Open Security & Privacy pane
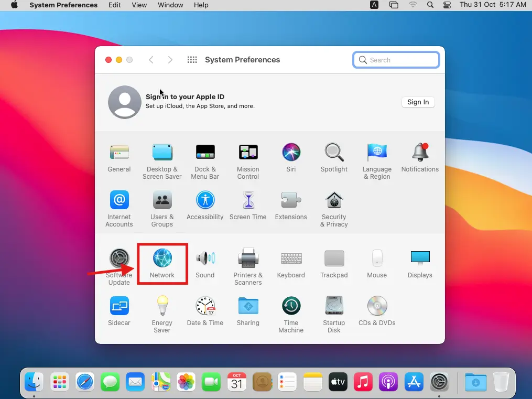This screenshot has width=532, height=399. (334, 209)
